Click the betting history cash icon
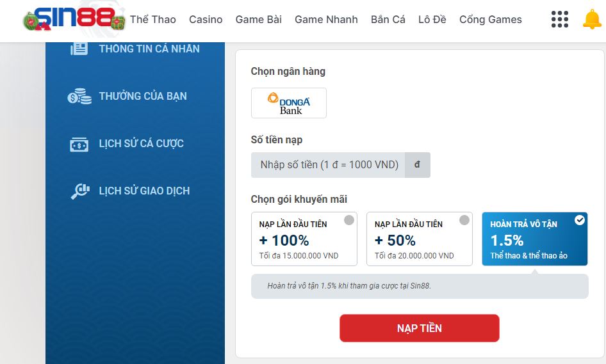 (x=79, y=144)
